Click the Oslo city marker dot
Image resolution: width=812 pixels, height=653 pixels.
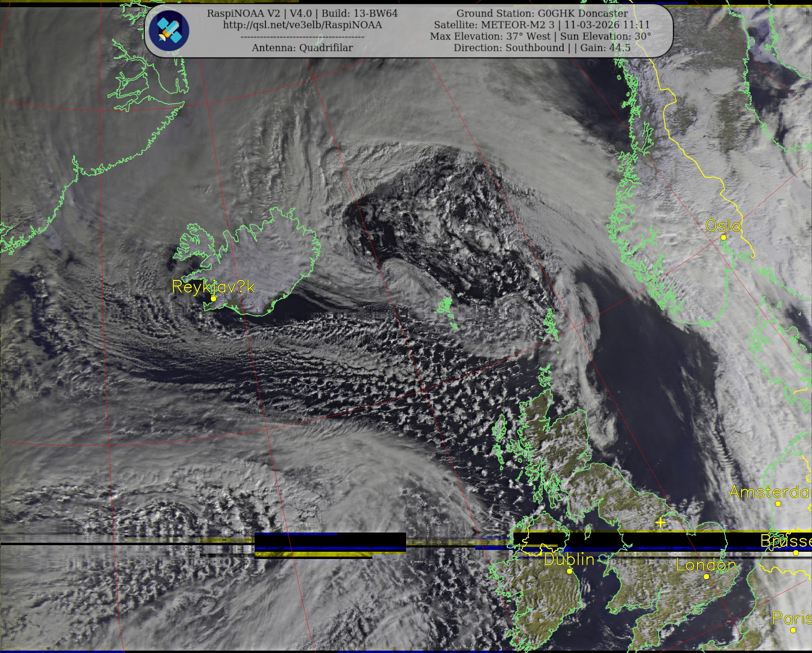pyautogui.click(x=723, y=238)
